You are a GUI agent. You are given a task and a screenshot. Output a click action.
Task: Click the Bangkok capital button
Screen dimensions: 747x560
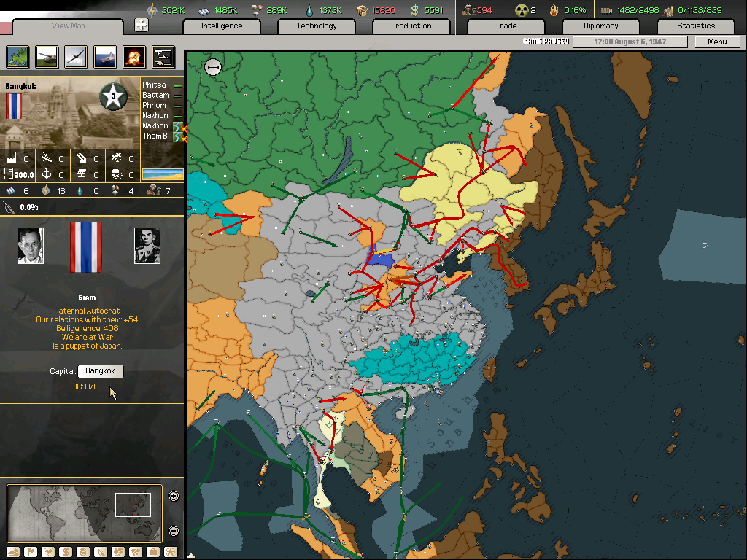pos(100,371)
